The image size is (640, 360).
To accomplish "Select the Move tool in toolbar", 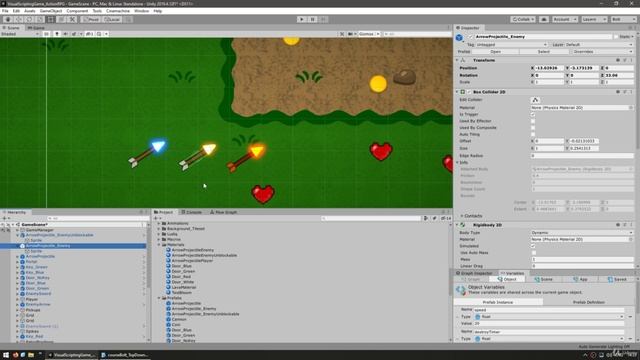I will pos(18,19).
